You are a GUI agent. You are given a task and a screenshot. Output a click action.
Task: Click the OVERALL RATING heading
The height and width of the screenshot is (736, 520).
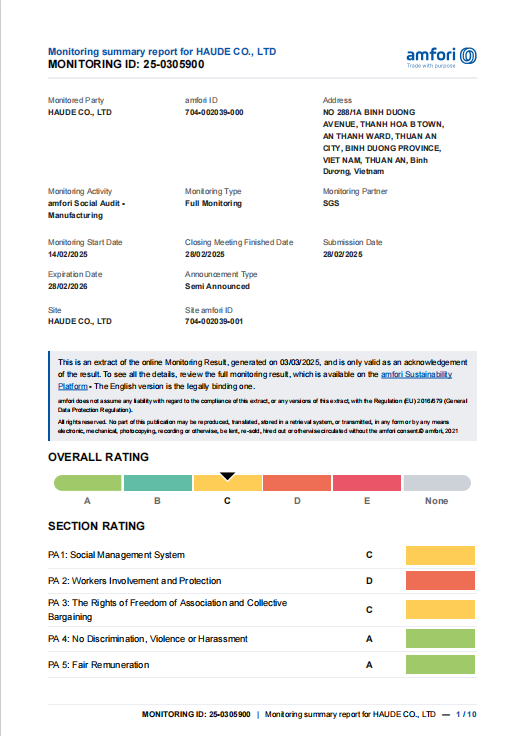pos(98,457)
